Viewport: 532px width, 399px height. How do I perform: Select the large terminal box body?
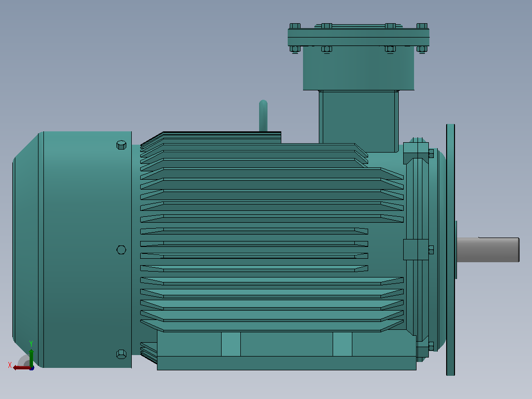[x=358, y=68]
